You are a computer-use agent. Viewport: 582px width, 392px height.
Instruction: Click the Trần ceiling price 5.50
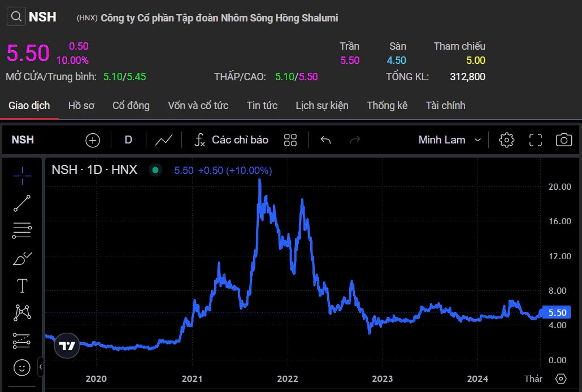(x=350, y=60)
